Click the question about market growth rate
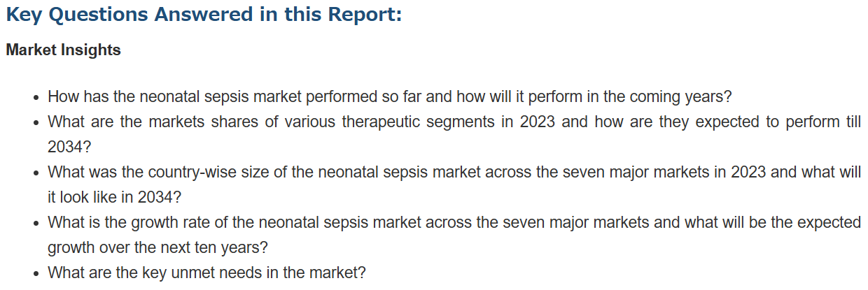 tap(454, 235)
